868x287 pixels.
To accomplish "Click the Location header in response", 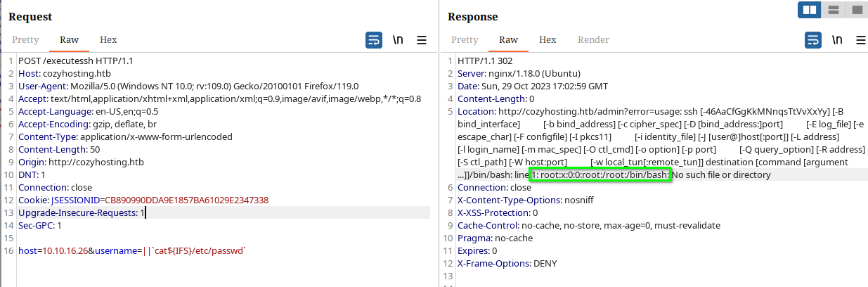I will point(661,143).
